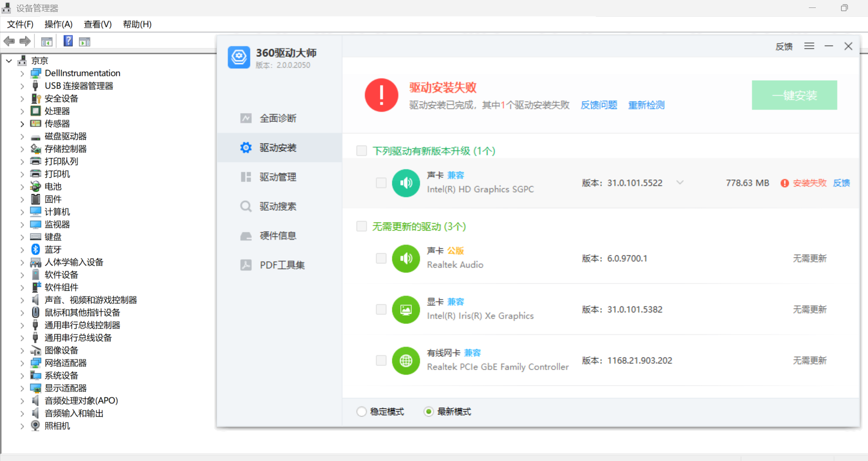Click the 鼠标和其他指针设备 mouse icon

(x=35, y=312)
